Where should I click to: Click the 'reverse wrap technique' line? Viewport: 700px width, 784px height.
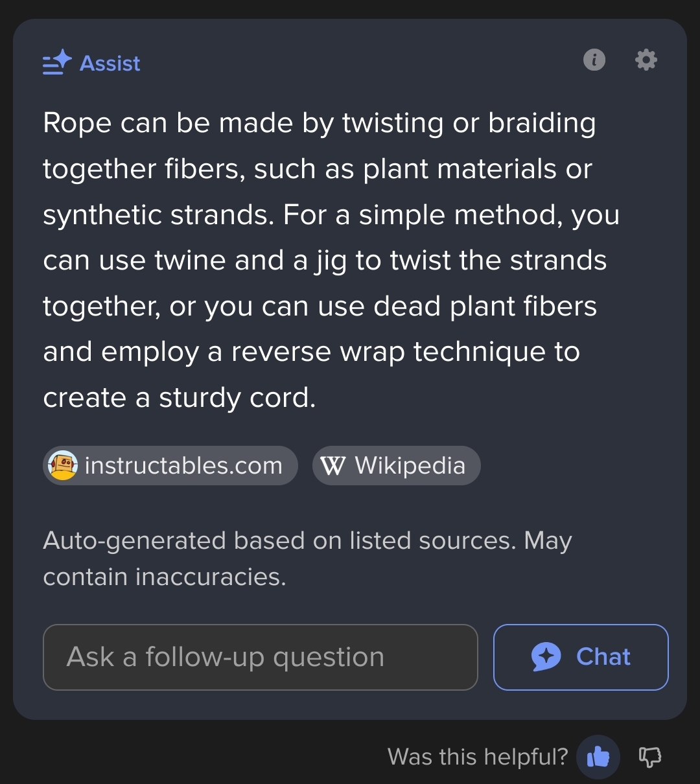click(311, 352)
